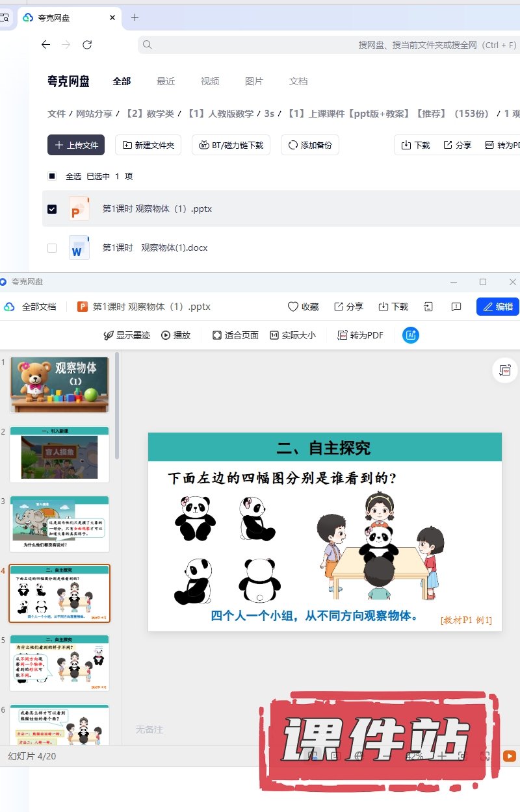
Task: Click the blue 编辑 edit button
Action: 498,307
